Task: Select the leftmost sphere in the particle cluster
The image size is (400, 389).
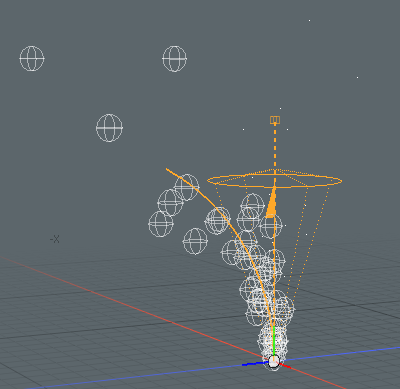Action: coord(161,224)
